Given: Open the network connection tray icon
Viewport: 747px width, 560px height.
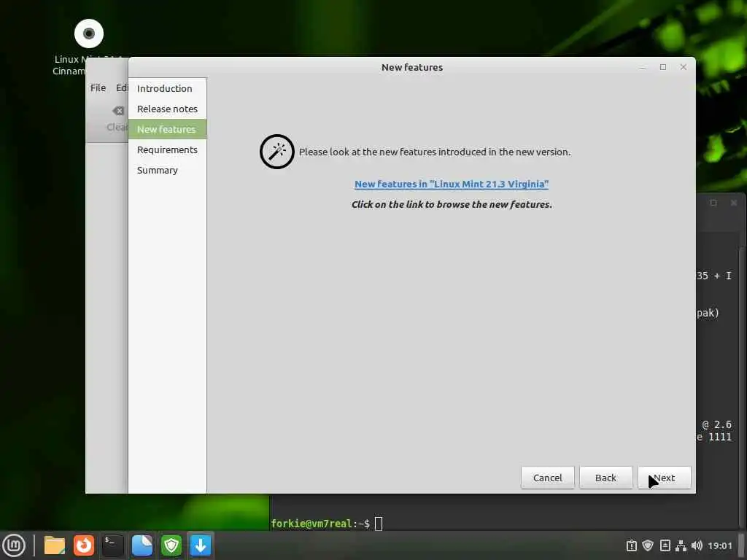Looking at the screenshot, I should click(681, 545).
